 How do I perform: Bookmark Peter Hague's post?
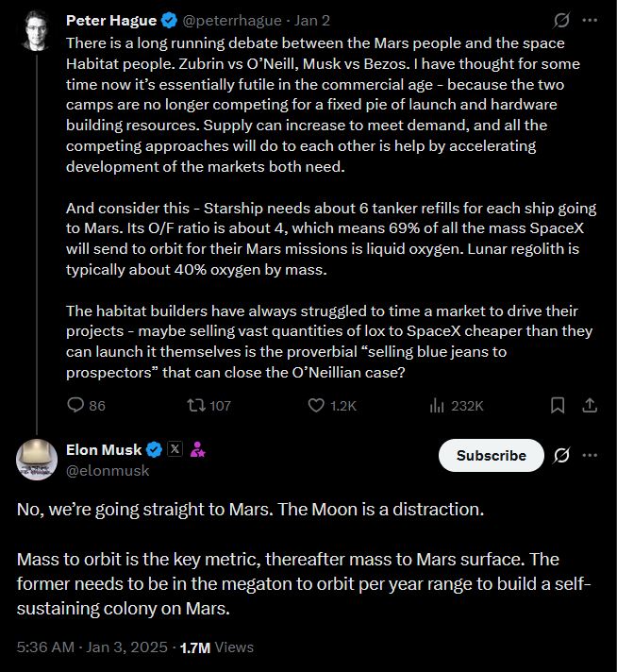point(558,405)
